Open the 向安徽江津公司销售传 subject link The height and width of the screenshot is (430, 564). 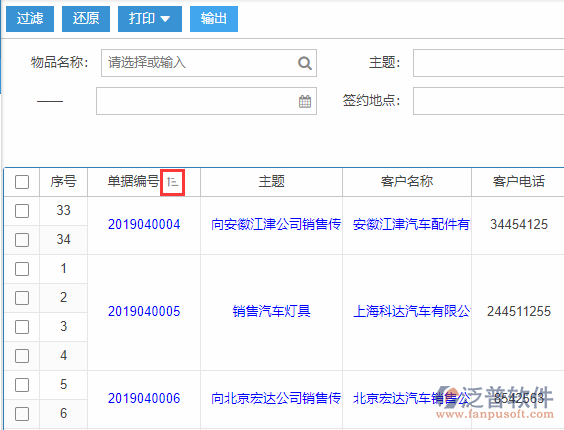pyautogui.click(x=276, y=225)
